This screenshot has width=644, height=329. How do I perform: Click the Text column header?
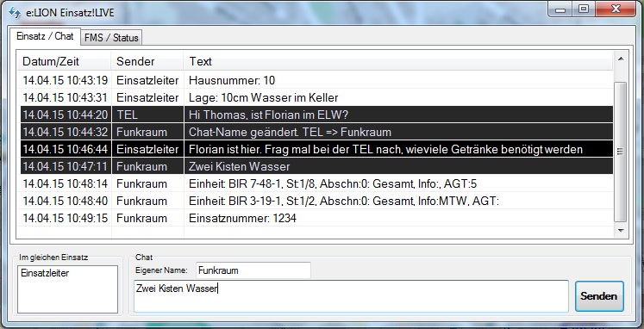398,61
